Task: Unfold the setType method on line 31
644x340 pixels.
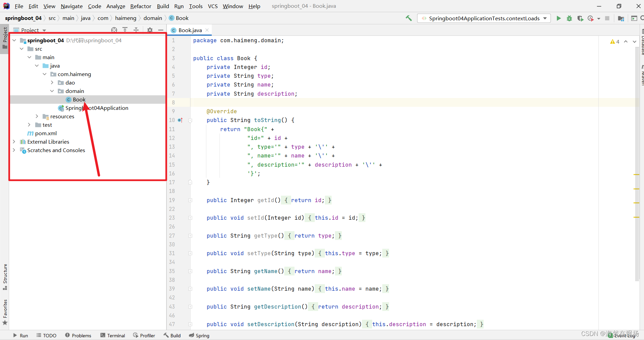Action: click(190, 253)
